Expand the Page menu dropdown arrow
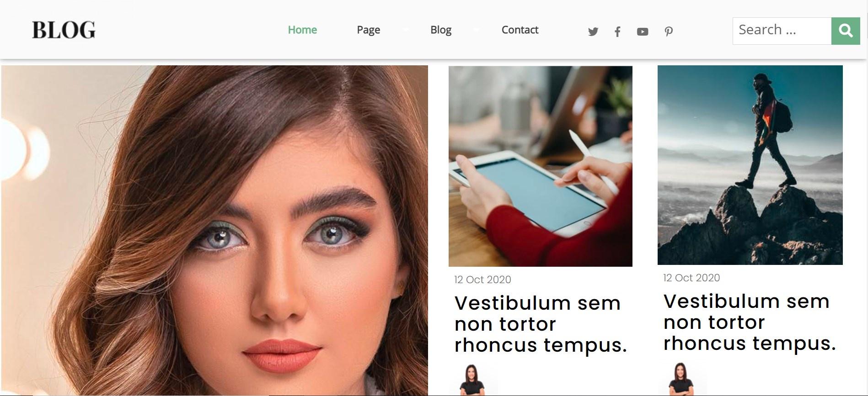The width and height of the screenshot is (868, 396). 405,30
